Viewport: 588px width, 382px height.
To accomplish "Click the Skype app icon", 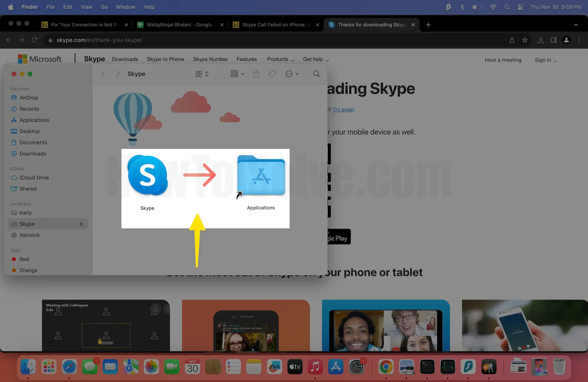I will (147, 176).
